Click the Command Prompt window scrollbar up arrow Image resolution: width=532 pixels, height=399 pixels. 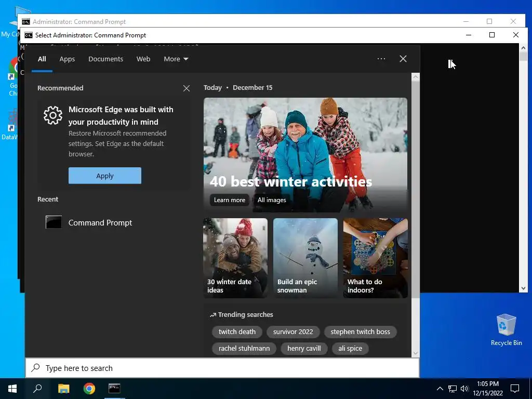523,48
